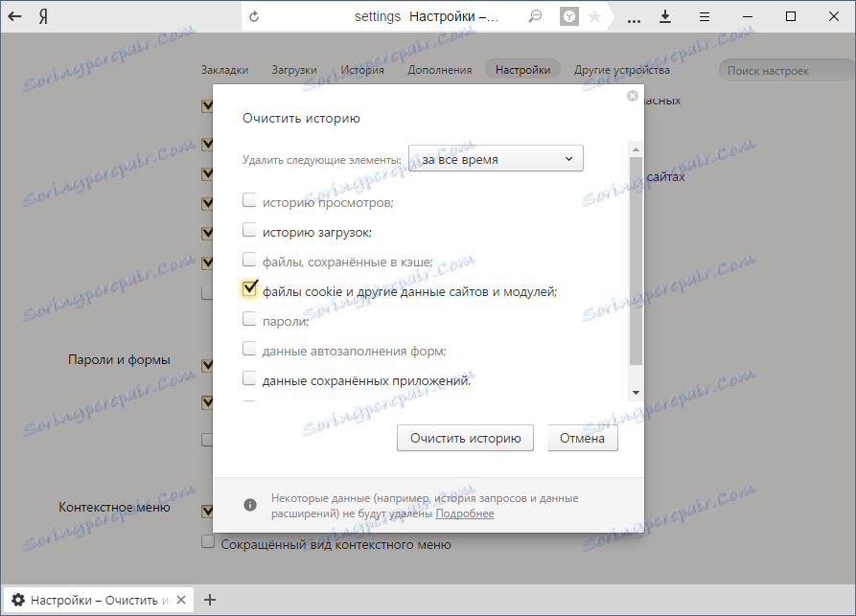Uncheck 'файлы cookie и другие данные сайтов'
Image resolution: width=856 pixels, height=616 pixels.
coord(249,288)
